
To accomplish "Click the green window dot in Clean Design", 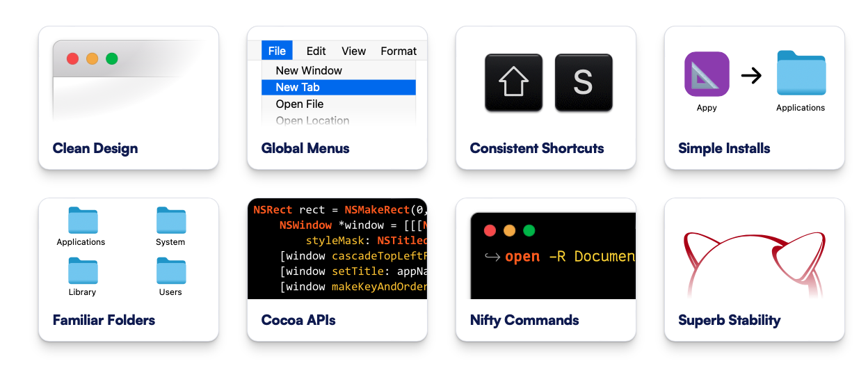I will [111, 58].
